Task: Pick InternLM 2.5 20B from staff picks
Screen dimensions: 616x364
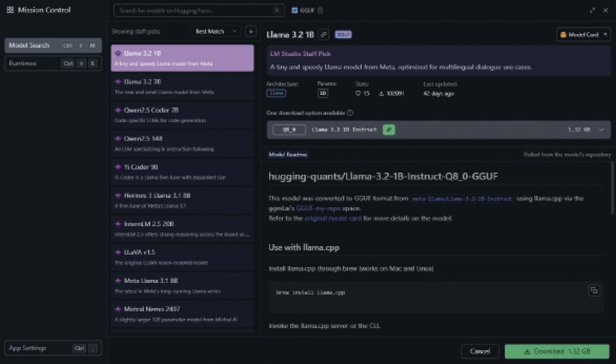Action: (182, 229)
